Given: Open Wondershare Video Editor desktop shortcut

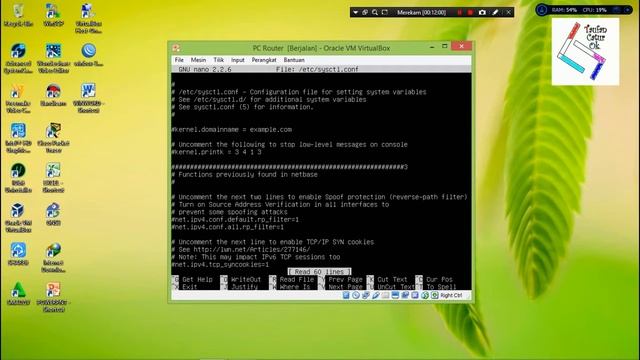Looking at the screenshot, I should (x=53, y=58).
